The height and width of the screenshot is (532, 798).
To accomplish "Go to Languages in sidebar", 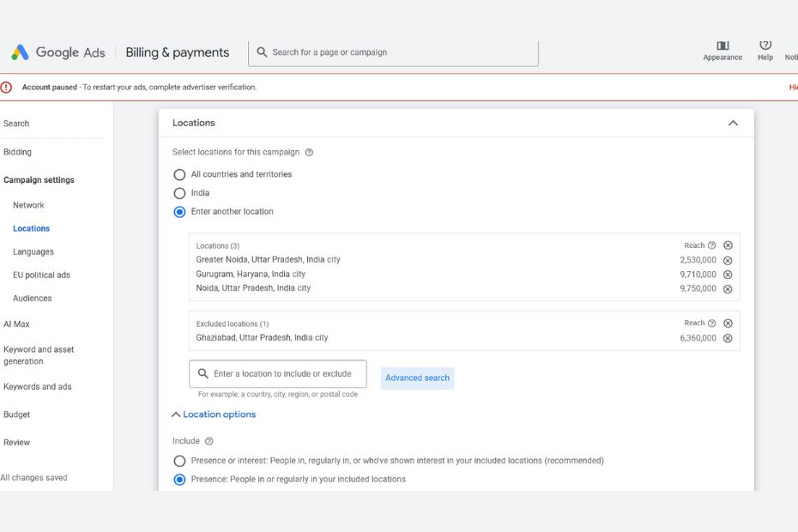I will tap(33, 251).
